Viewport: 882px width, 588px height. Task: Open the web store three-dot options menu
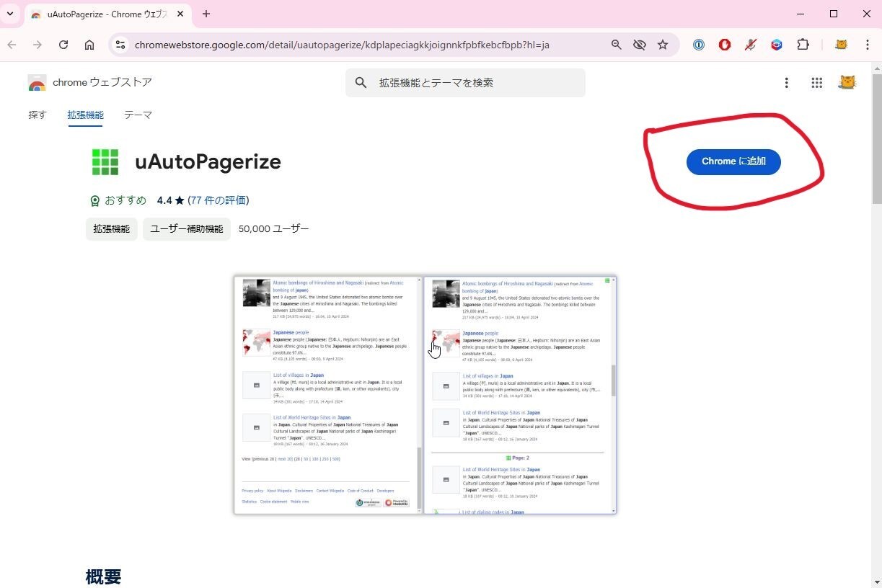point(787,83)
